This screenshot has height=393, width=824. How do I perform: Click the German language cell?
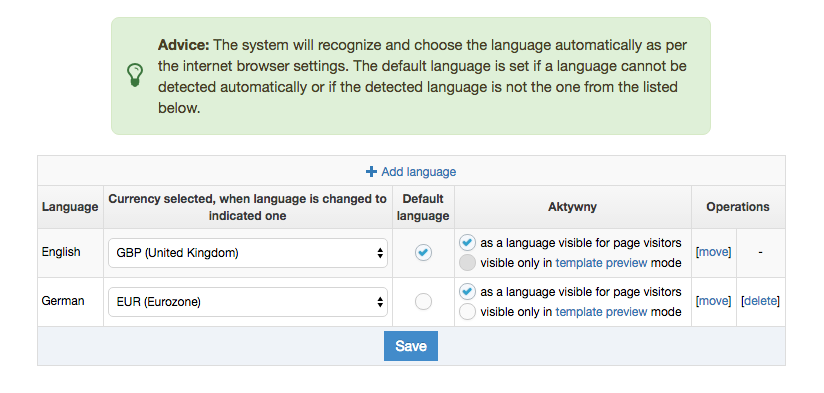(70, 302)
